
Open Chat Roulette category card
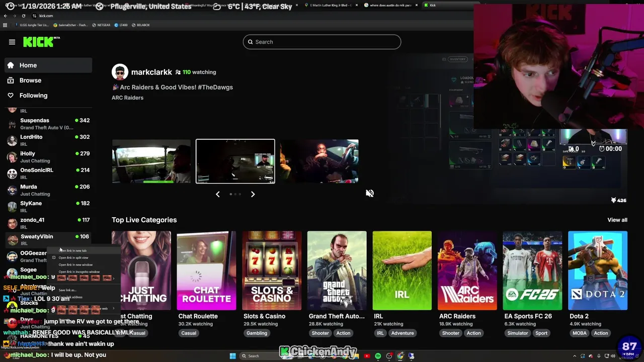click(x=206, y=270)
